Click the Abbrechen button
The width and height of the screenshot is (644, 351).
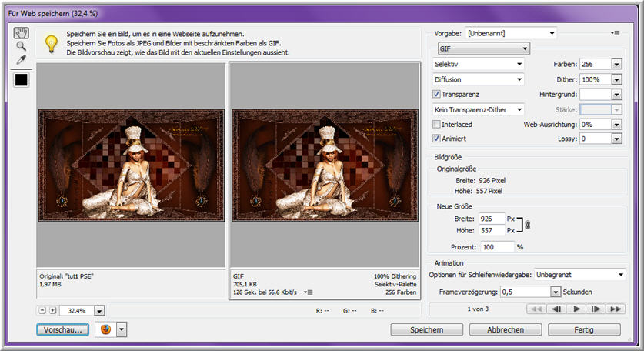click(506, 329)
